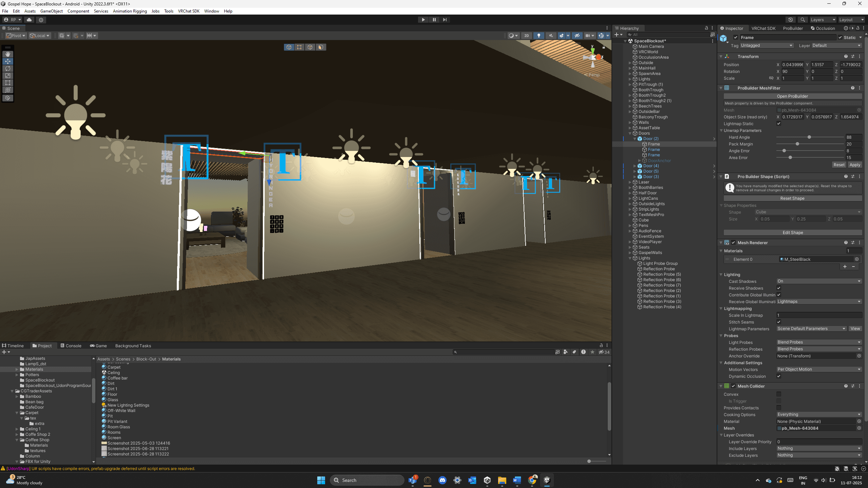Image resolution: width=868 pixels, height=488 pixels.
Task: Click the Play button
Action: tap(423, 20)
